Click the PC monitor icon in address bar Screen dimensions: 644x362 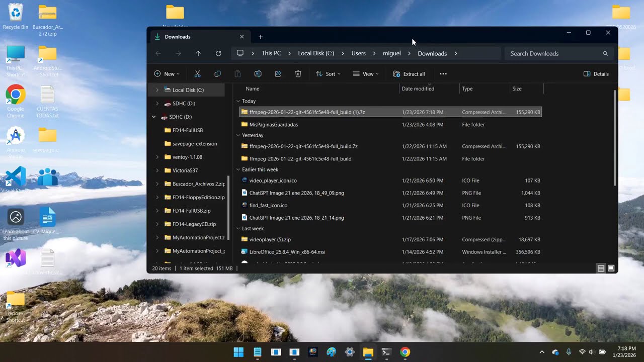[x=240, y=53]
